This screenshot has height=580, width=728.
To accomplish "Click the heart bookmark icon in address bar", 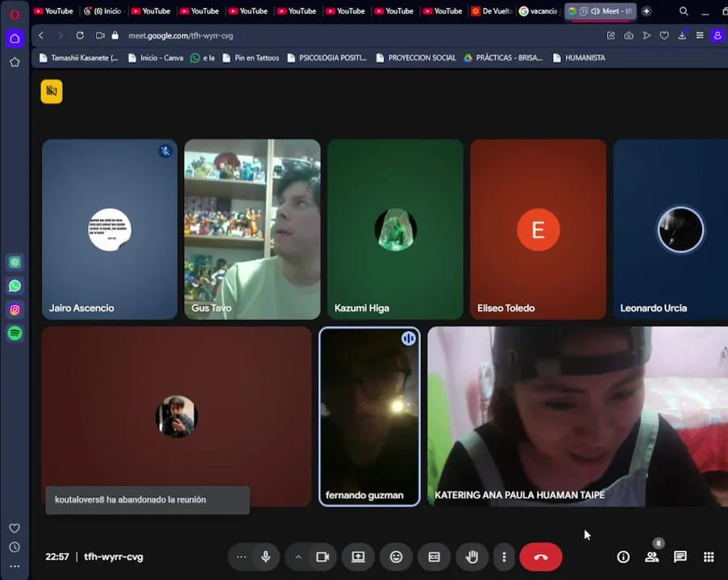I will click(664, 35).
